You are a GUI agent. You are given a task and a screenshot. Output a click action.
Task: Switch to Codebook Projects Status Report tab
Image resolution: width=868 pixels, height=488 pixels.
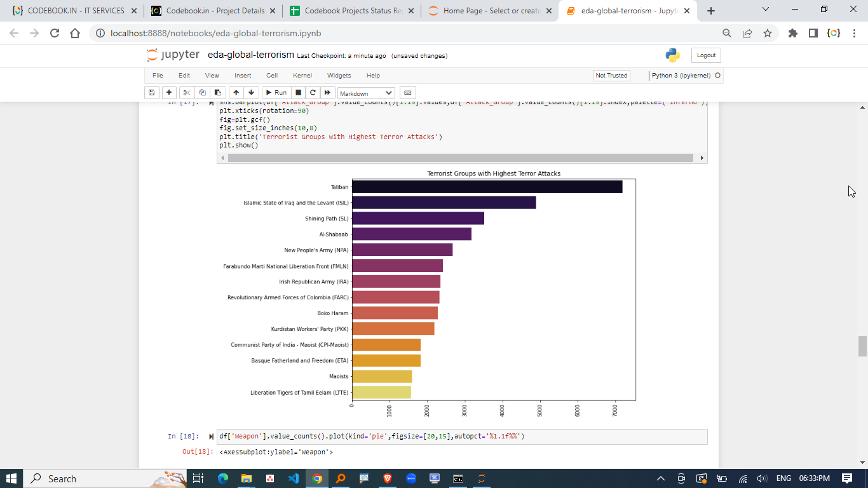351,11
